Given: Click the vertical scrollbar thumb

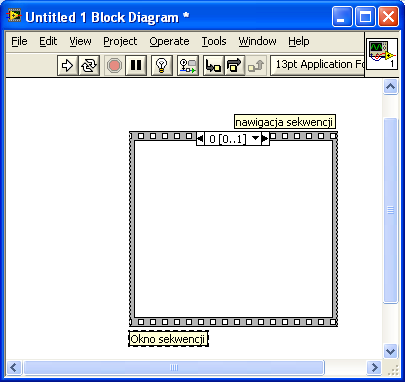Looking at the screenshot, I should point(390,211).
